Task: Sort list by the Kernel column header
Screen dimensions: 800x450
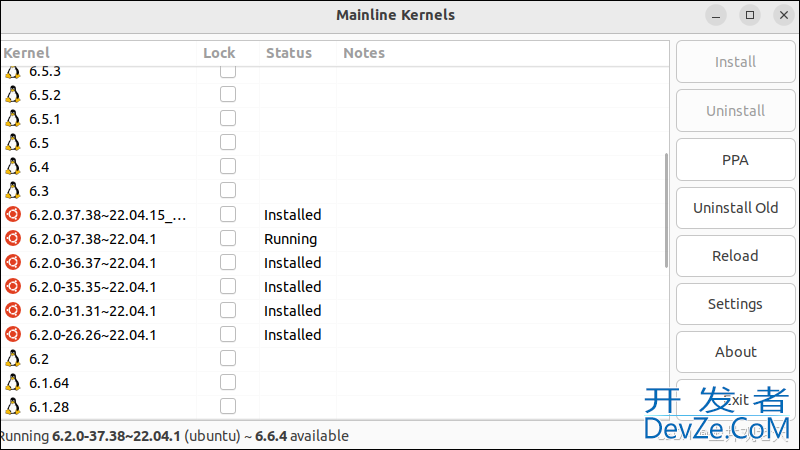Action: [99, 53]
